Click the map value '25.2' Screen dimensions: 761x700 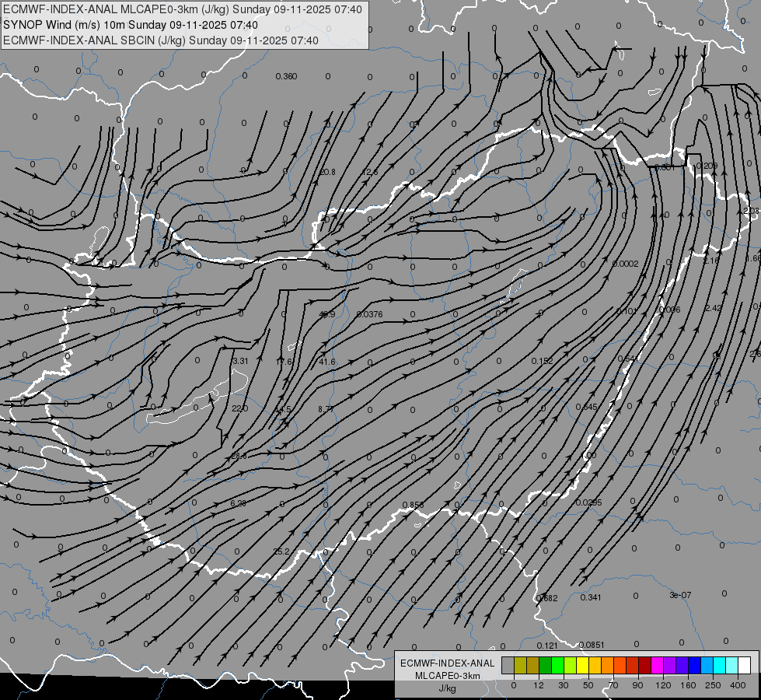pyautogui.click(x=282, y=551)
